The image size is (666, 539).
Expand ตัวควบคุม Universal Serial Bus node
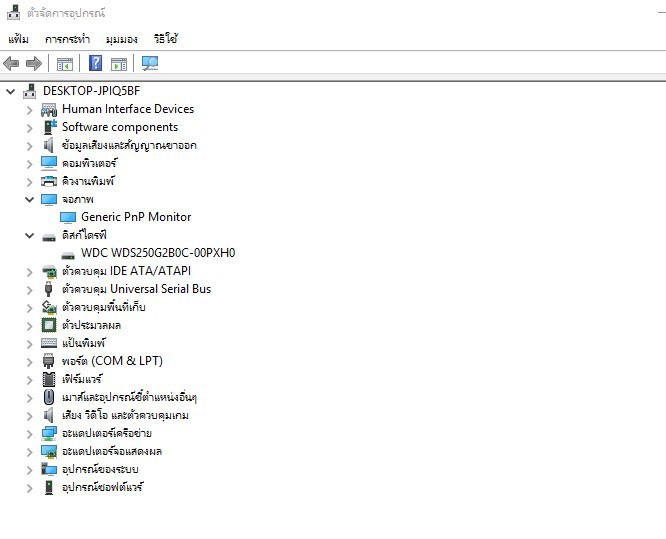coord(30,289)
